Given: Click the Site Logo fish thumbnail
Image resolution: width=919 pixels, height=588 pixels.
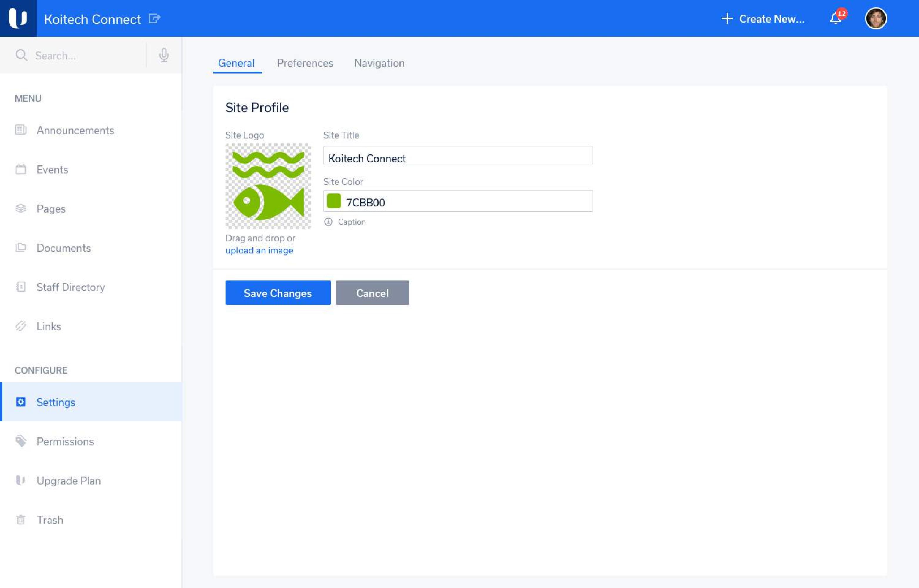Looking at the screenshot, I should (268, 186).
